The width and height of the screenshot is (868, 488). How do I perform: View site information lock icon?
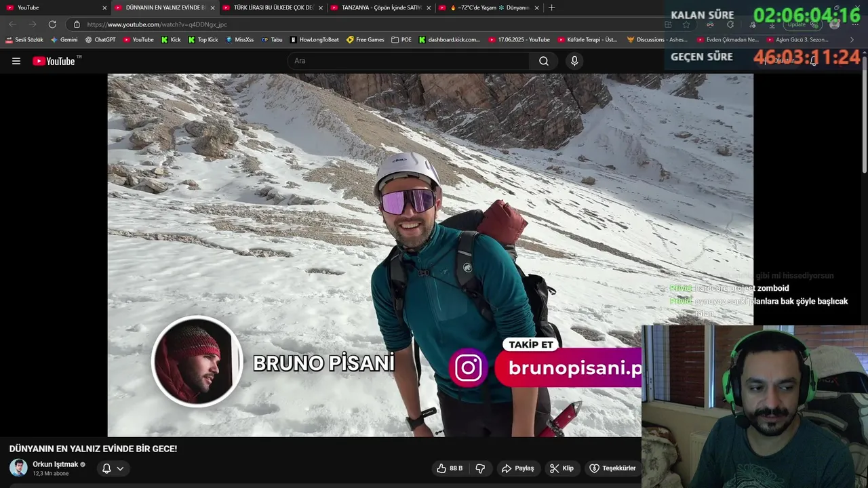[x=77, y=24]
